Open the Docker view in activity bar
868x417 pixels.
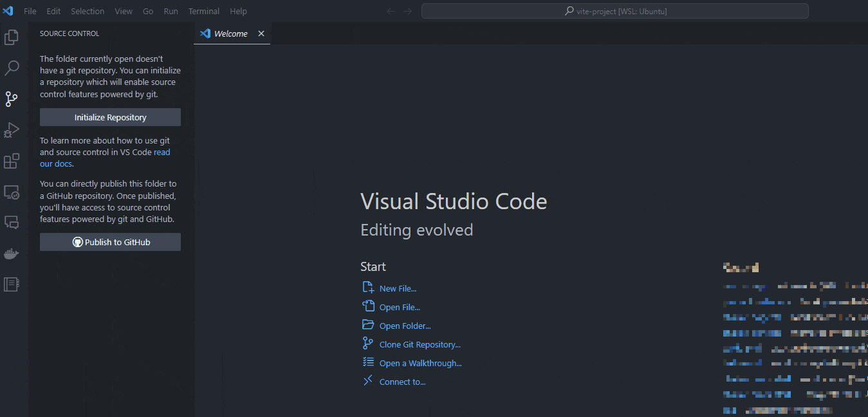tap(12, 254)
